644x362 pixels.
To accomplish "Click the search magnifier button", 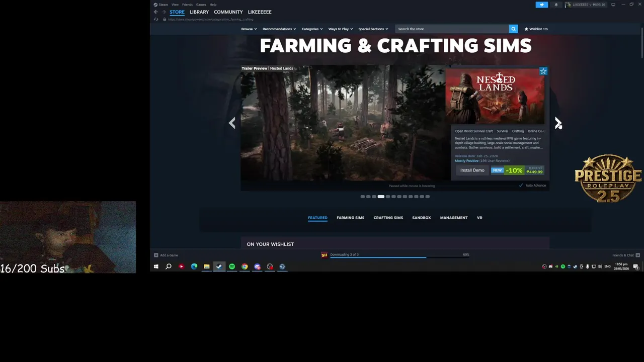I will [x=513, y=29].
